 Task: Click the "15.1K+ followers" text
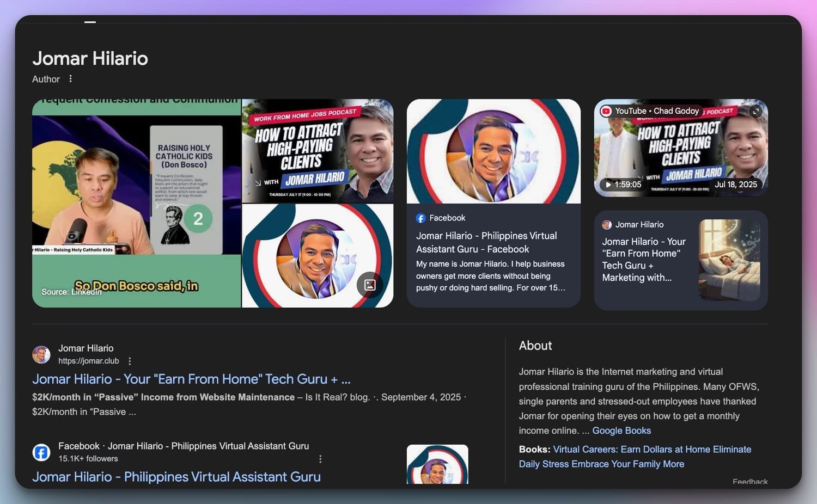(88, 459)
